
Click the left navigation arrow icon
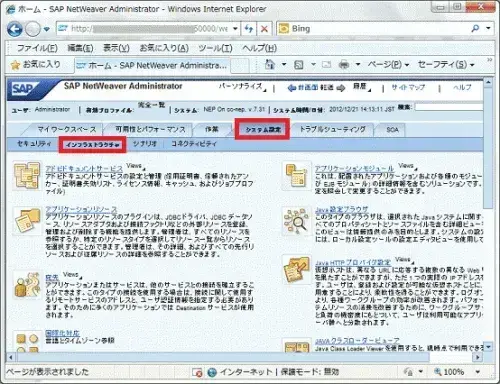pos(292,88)
